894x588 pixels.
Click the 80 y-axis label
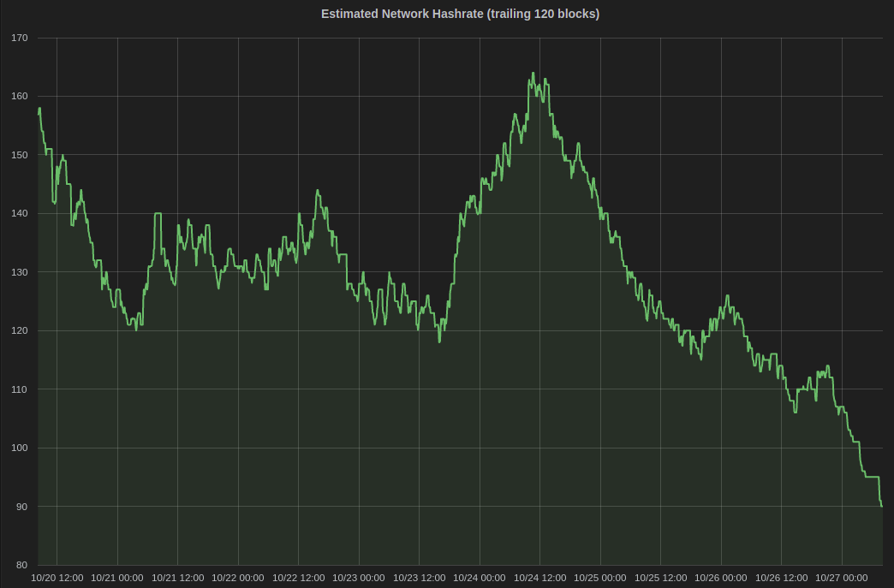click(x=22, y=565)
